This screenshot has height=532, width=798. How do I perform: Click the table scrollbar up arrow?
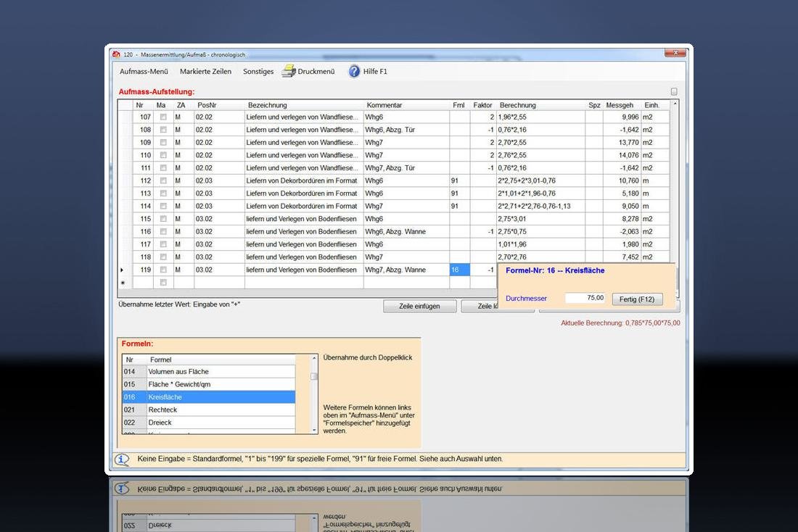pos(675,104)
